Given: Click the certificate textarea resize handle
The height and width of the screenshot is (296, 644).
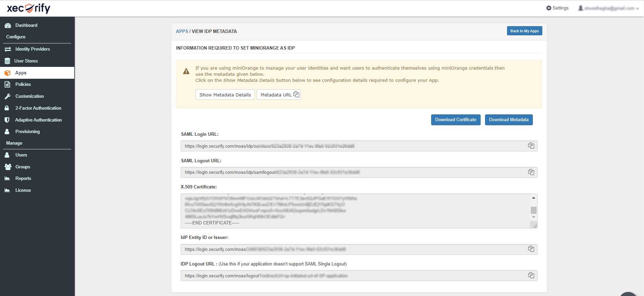Looking at the screenshot, I should (x=535, y=226).
